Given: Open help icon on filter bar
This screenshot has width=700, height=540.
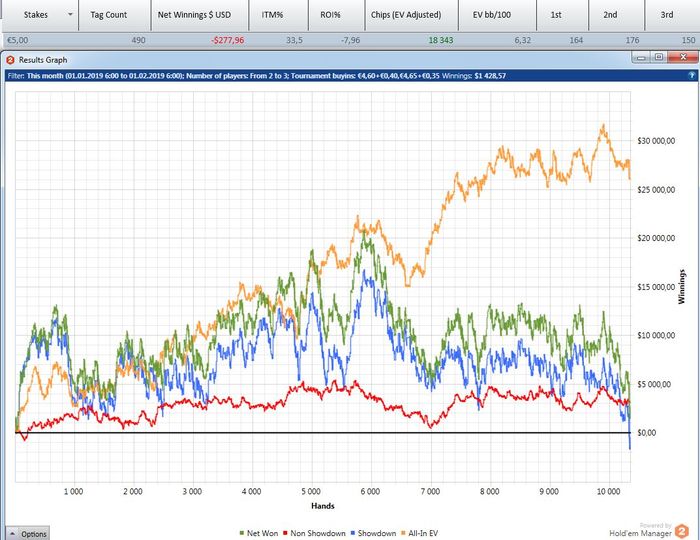Looking at the screenshot, I should pyautogui.click(x=692, y=76).
